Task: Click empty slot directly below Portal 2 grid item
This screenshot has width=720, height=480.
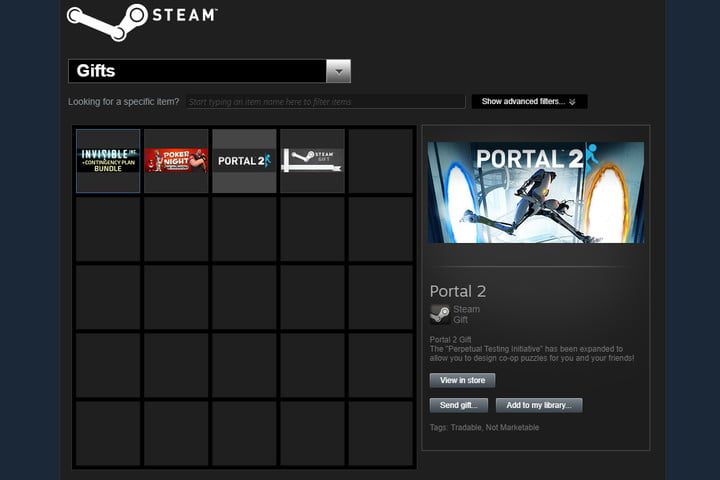Action: point(244,229)
